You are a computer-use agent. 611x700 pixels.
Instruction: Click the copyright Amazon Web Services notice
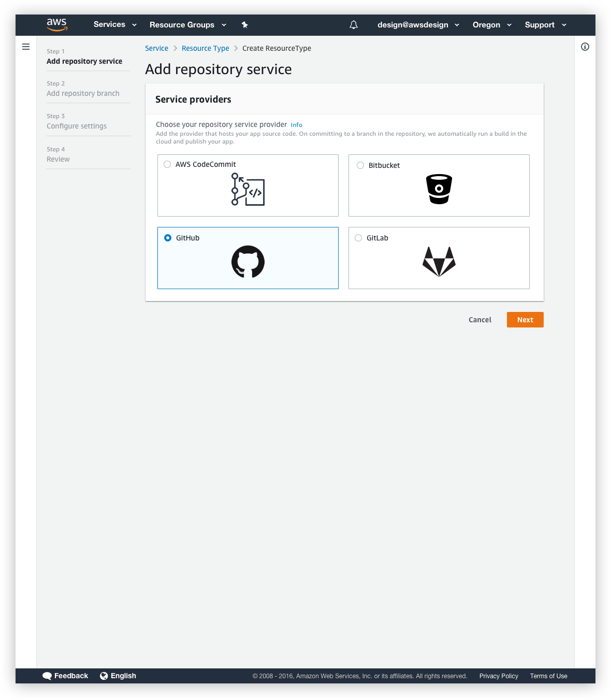(360, 676)
